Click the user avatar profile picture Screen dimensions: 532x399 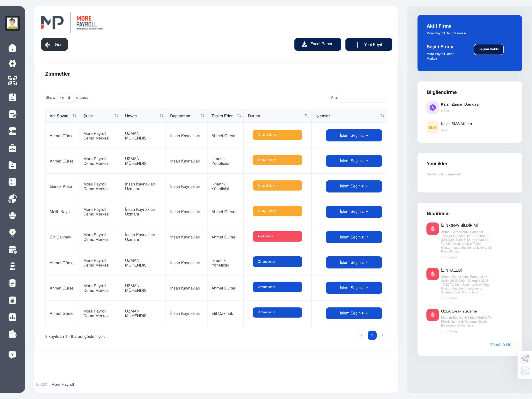12,23
